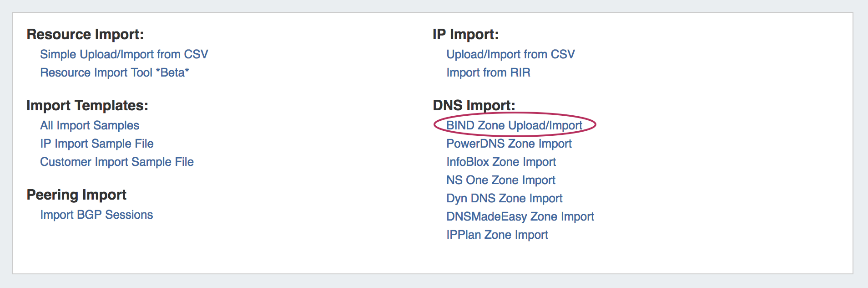Open the Resource Import Tool Beta link
This screenshot has height=288, width=868.
tap(114, 72)
